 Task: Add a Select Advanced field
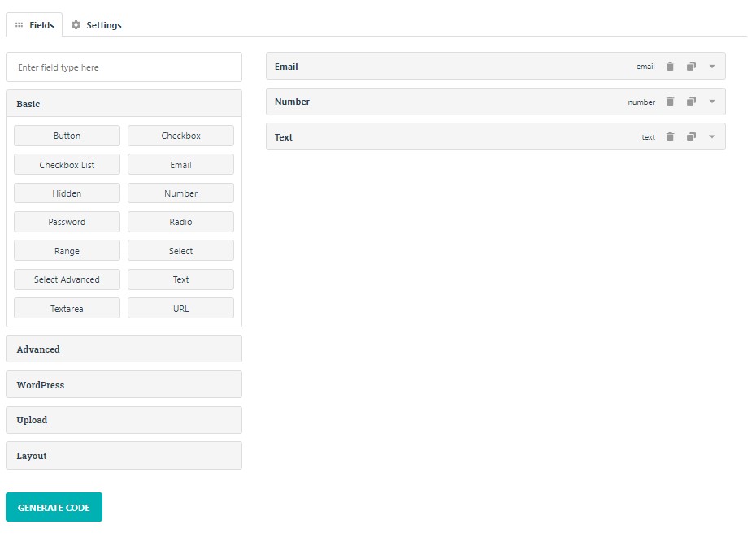click(x=67, y=279)
